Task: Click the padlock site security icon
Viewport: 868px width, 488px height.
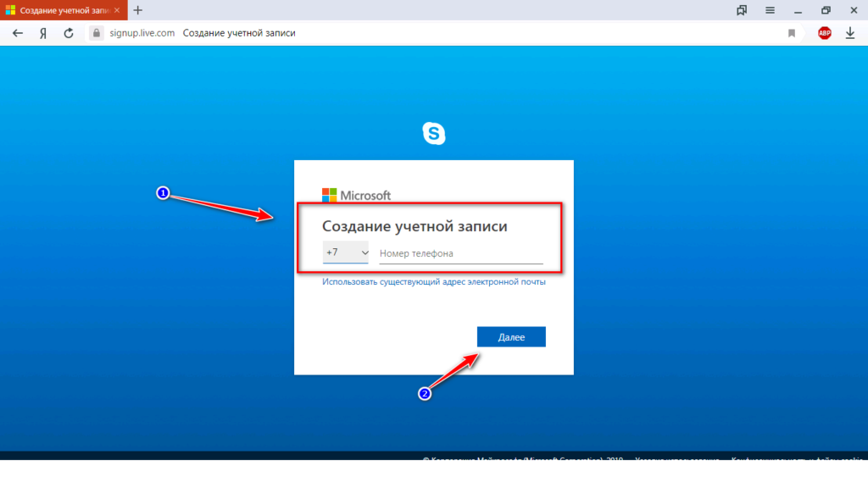Action: (x=95, y=33)
